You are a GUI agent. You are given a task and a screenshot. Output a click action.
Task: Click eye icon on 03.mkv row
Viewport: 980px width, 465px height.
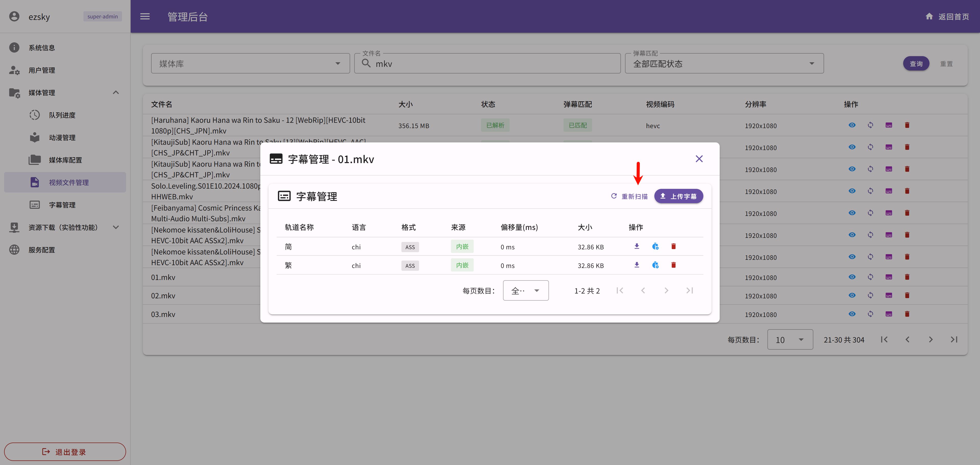tap(852, 314)
